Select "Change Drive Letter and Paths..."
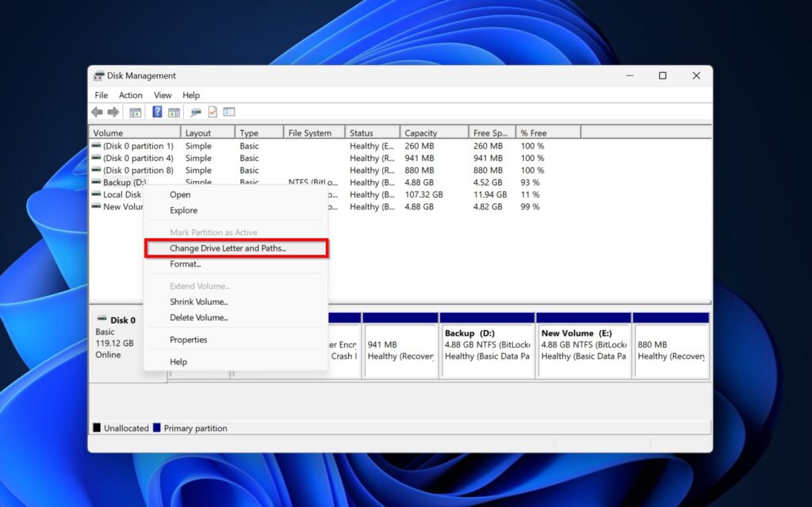The width and height of the screenshot is (812, 507). [x=224, y=248]
